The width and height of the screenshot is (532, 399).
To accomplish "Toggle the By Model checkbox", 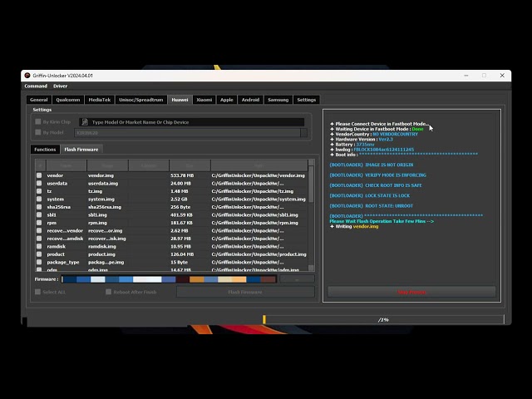I will pyautogui.click(x=38, y=132).
